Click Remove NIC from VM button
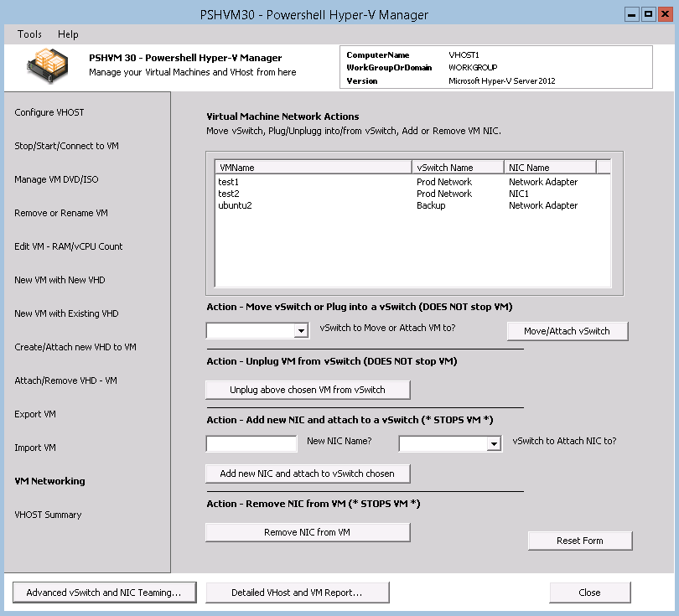 308,532
